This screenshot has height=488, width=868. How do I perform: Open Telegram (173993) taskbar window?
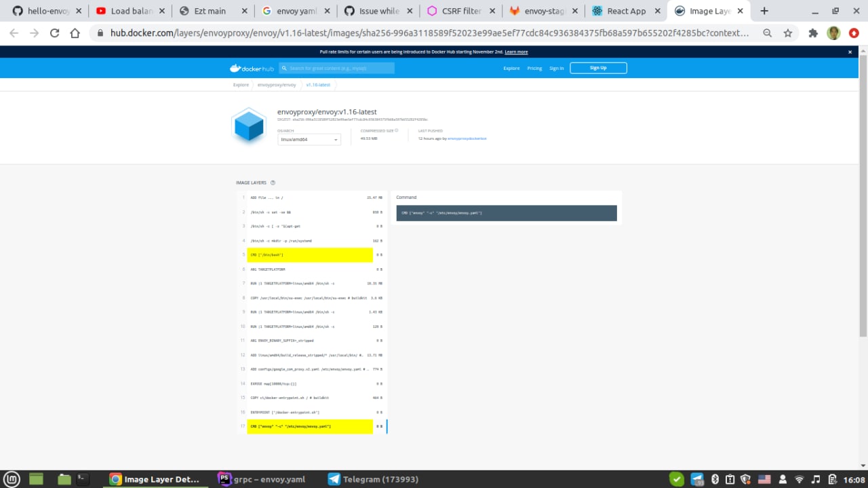click(373, 479)
